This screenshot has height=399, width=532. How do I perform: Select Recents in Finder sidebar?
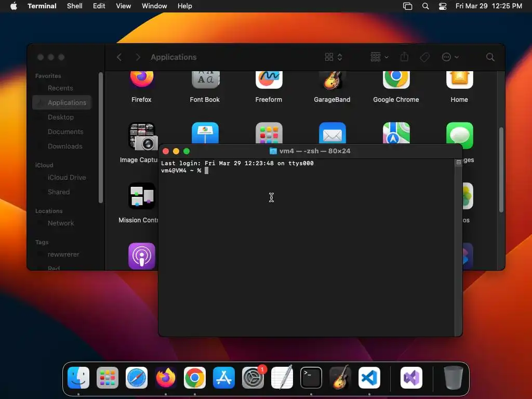click(x=62, y=88)
